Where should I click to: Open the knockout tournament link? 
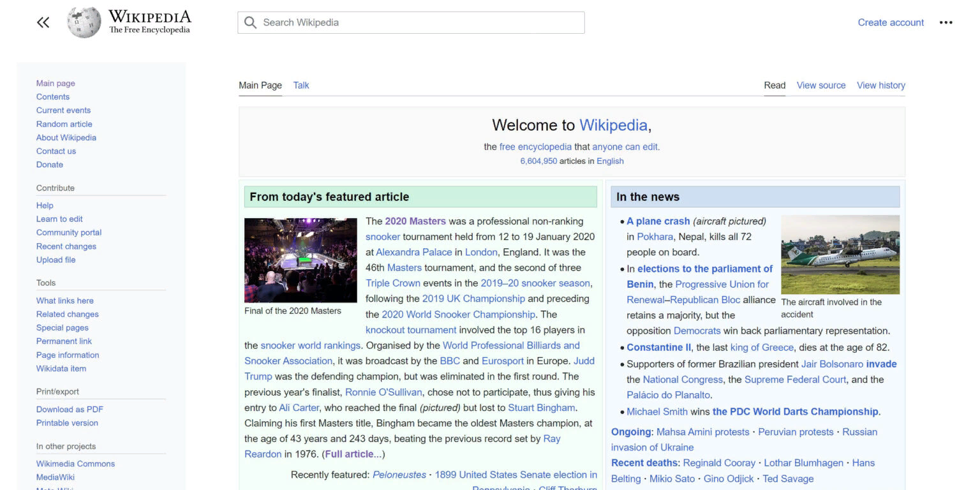coord(411,330)
